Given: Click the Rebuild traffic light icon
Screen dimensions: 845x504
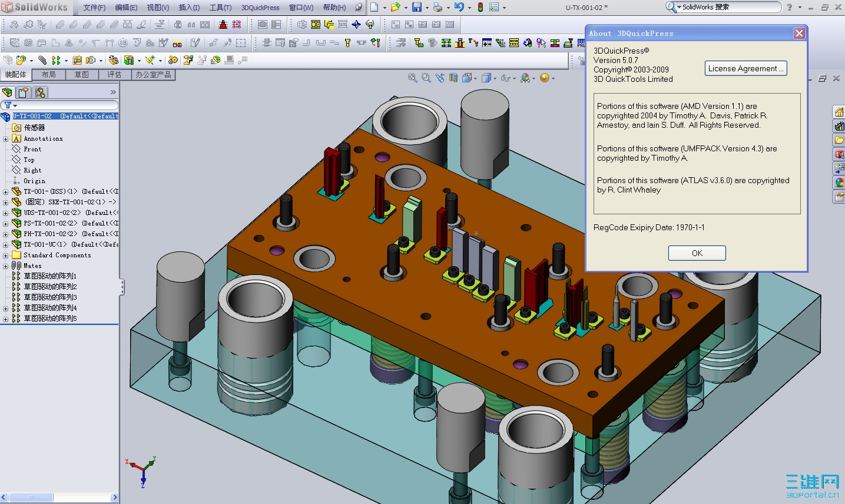Looking at the screenshot, I should pos(481,7).
